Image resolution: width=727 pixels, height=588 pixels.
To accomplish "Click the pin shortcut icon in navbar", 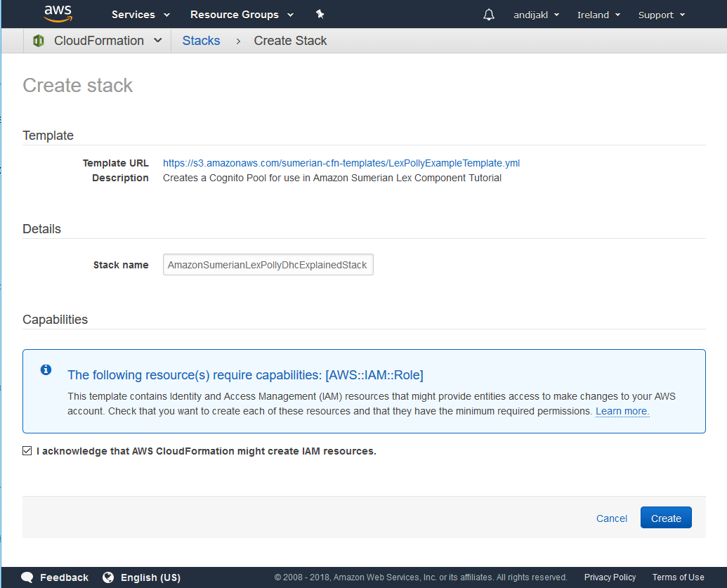I will pos(320,14).
